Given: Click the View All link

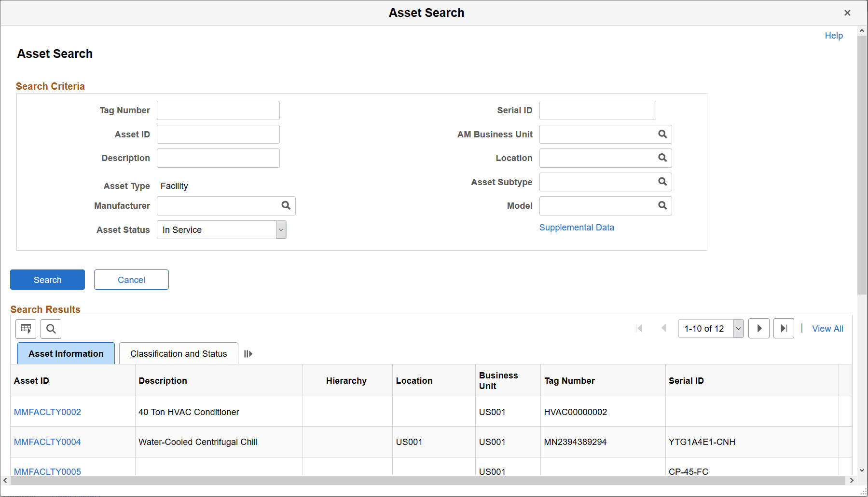Looking at the screenshot, I should point(827,328).
